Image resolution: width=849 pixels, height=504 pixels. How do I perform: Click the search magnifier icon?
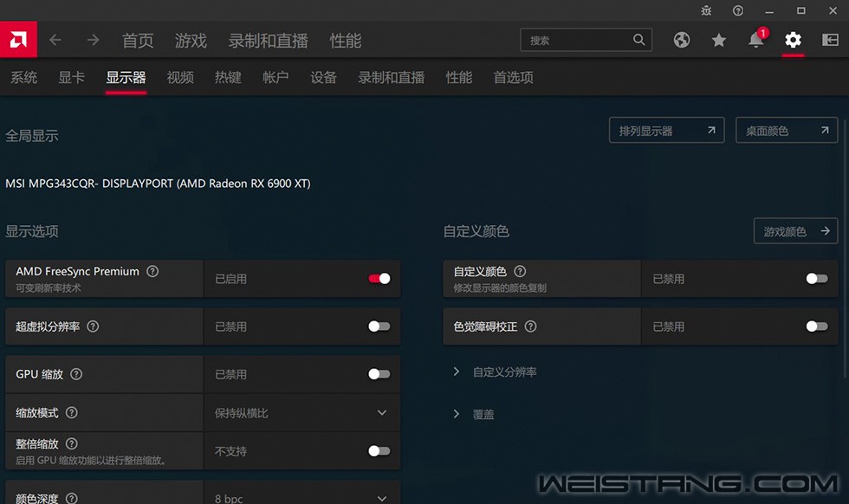[x=639, y=40]
